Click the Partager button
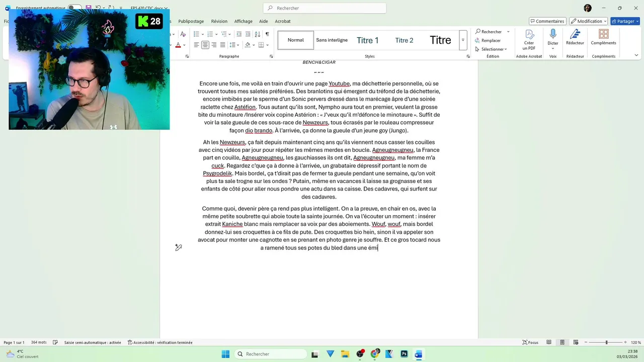The width and height of the screenshot is (644, 362). 625,21
